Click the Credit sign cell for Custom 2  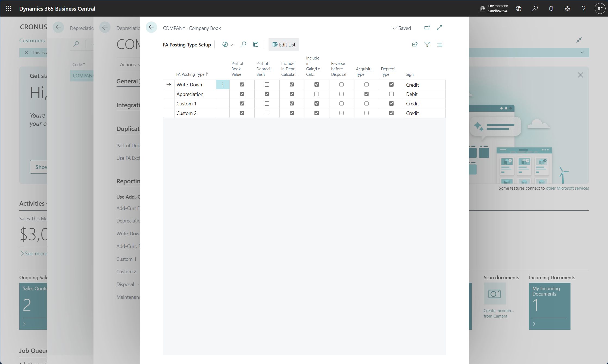425,113
